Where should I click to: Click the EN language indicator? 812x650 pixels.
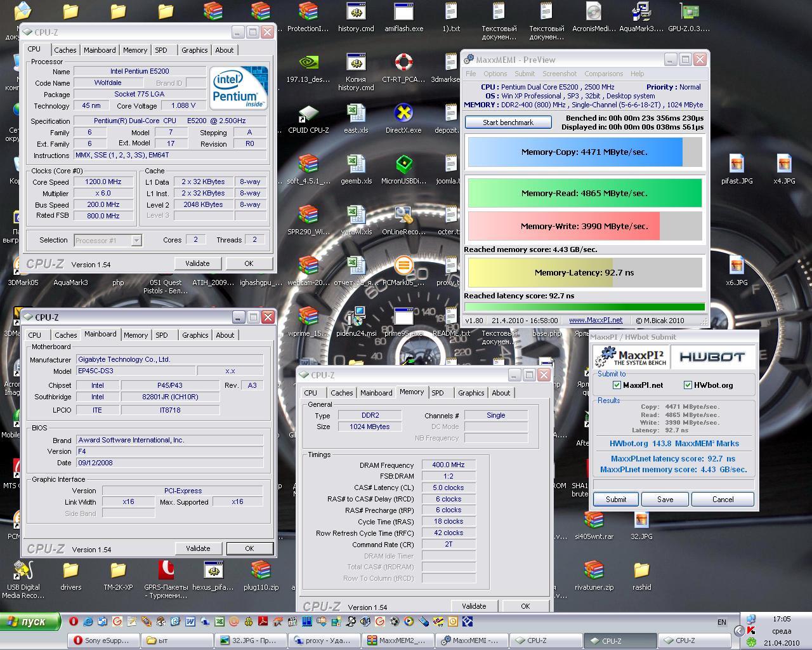coord(722,622)
